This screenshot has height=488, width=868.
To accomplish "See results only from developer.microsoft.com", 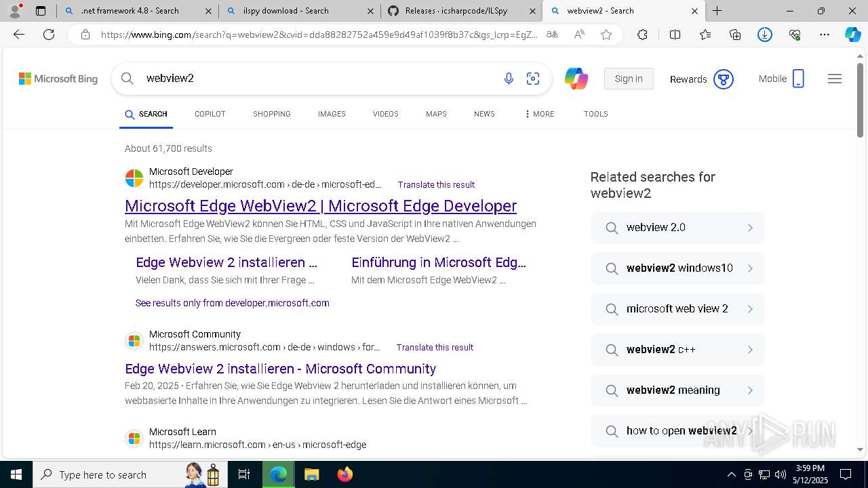I will 233,303.
